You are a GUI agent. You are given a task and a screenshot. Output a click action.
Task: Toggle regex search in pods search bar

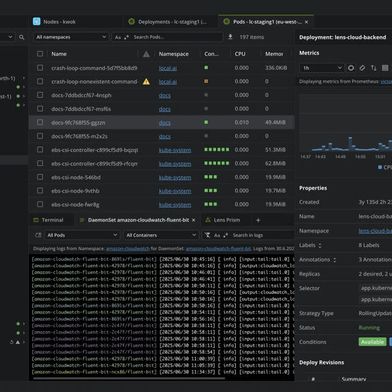coord(126,37)
